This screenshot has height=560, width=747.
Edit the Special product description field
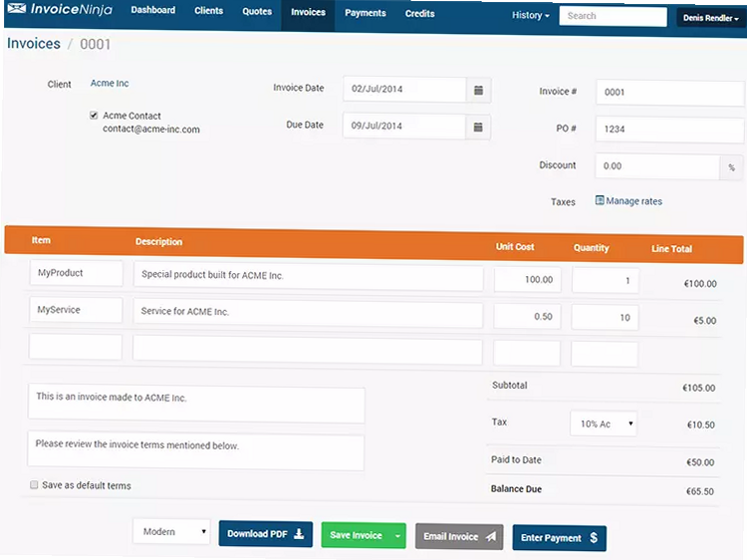(308, 275)
